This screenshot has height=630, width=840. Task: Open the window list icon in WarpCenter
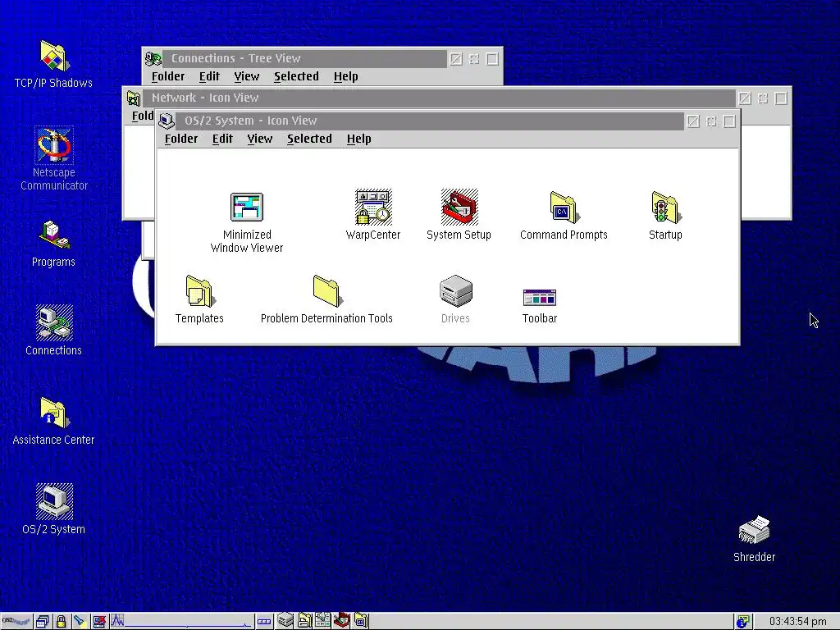[x=43, y=622]
